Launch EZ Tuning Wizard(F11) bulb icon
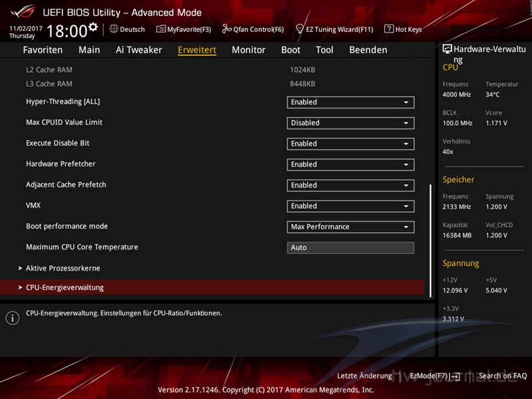The width and height of the screenshot is (532, 399). click(x=300, y=29)
